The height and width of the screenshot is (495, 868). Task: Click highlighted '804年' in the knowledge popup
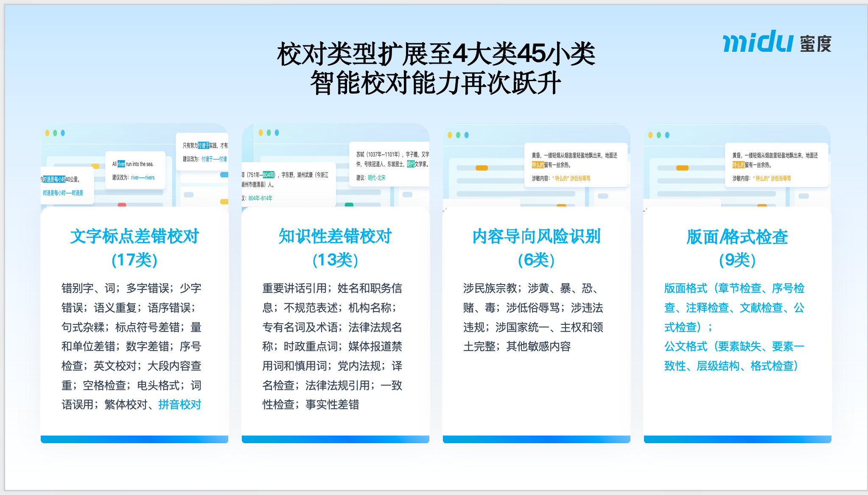click(268, 174)
